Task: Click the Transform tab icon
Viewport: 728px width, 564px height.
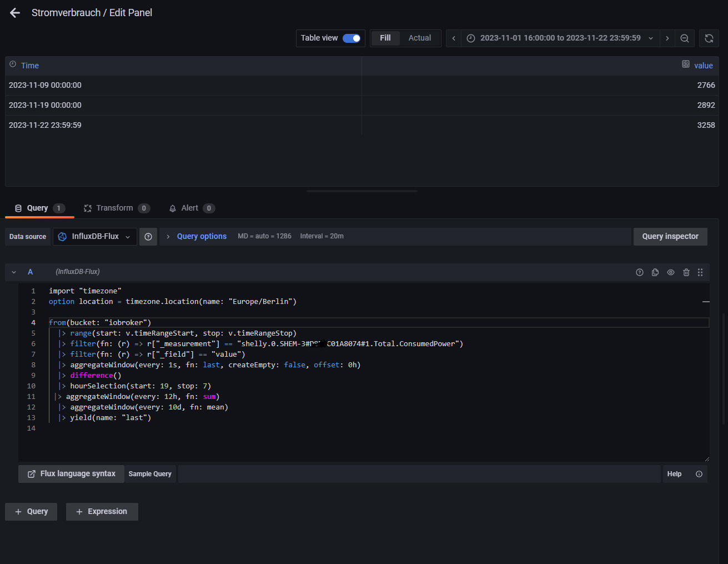Action: [x=88, y=208]
